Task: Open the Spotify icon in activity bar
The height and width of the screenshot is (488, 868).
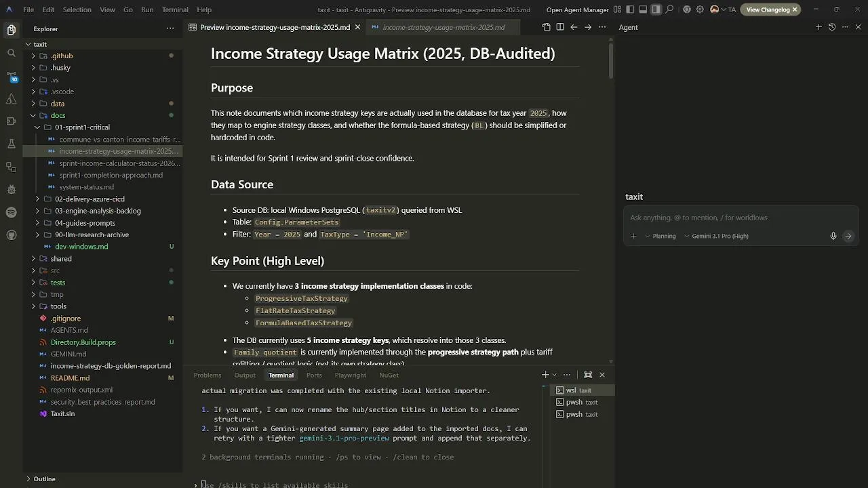Action: (x=12, y=212)
